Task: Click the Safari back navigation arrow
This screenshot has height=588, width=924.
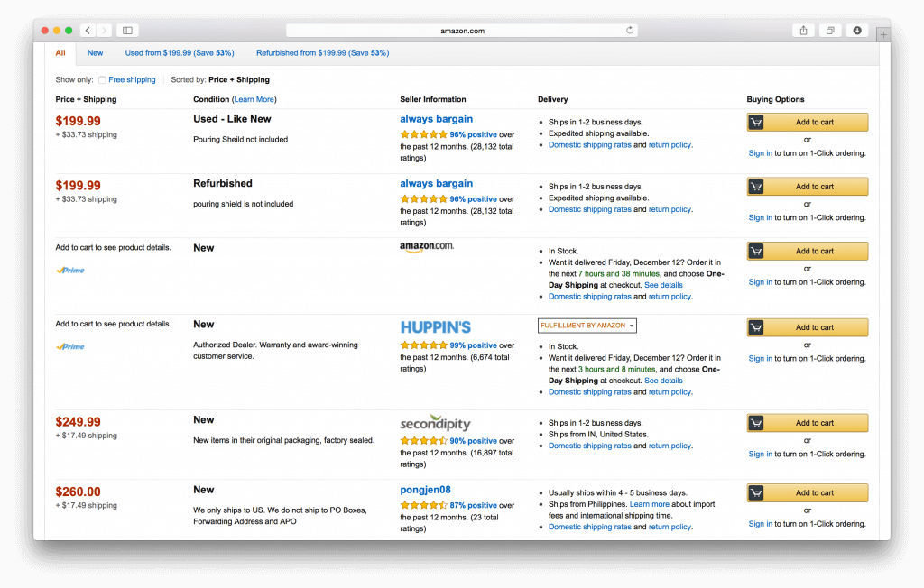Action: [x=88, y=31]
